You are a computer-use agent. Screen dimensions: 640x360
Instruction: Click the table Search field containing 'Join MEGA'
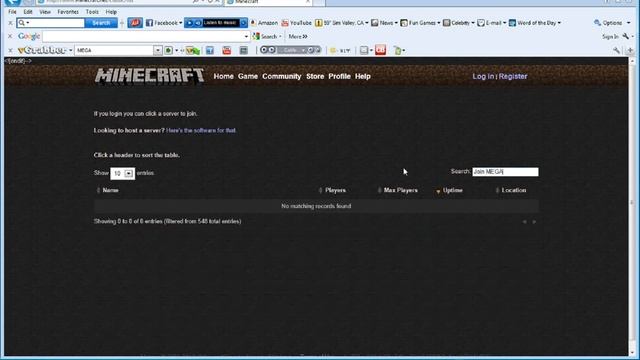pyautogui.click(x=505, y=172)
